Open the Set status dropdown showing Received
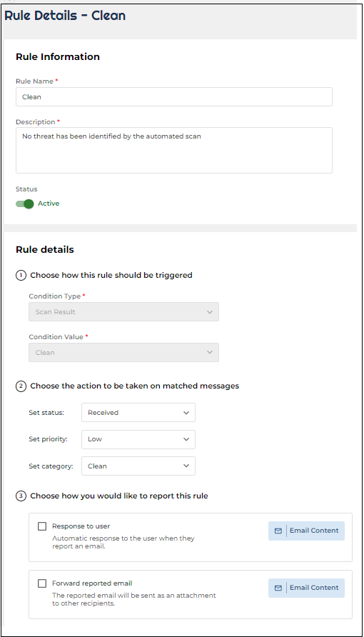Image resolution: width=364 pixels, height=637 pixels. coord(138,412)
